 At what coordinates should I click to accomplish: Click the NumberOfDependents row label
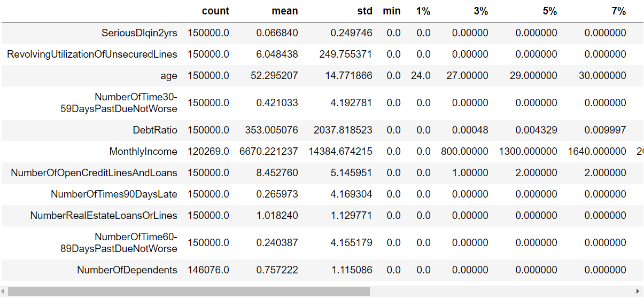pyautogui.click(x=127, y=270)
